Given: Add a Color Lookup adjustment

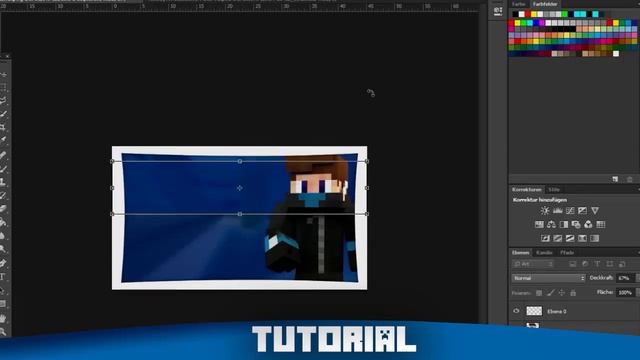Looking at the screenshot, I should 600,224.
